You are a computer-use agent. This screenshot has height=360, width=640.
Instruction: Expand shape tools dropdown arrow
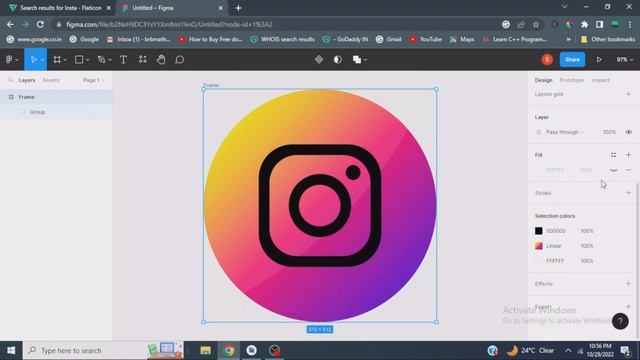tap(87, 60)
